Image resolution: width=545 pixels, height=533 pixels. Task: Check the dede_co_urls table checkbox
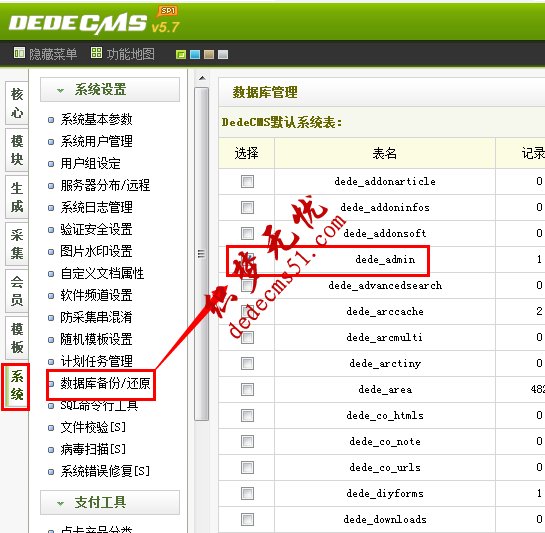[x=247, y=468]
